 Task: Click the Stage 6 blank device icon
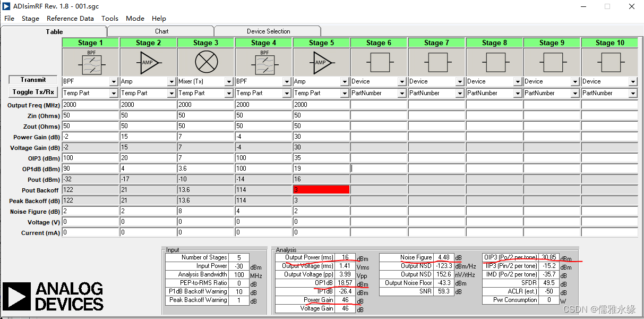(x=379, y=62)
